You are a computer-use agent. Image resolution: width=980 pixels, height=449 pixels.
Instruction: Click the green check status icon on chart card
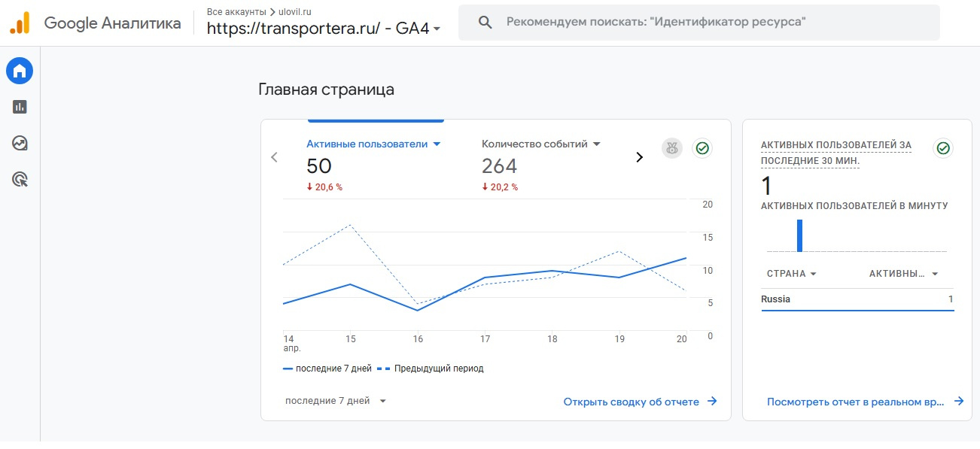coord(702,148)
